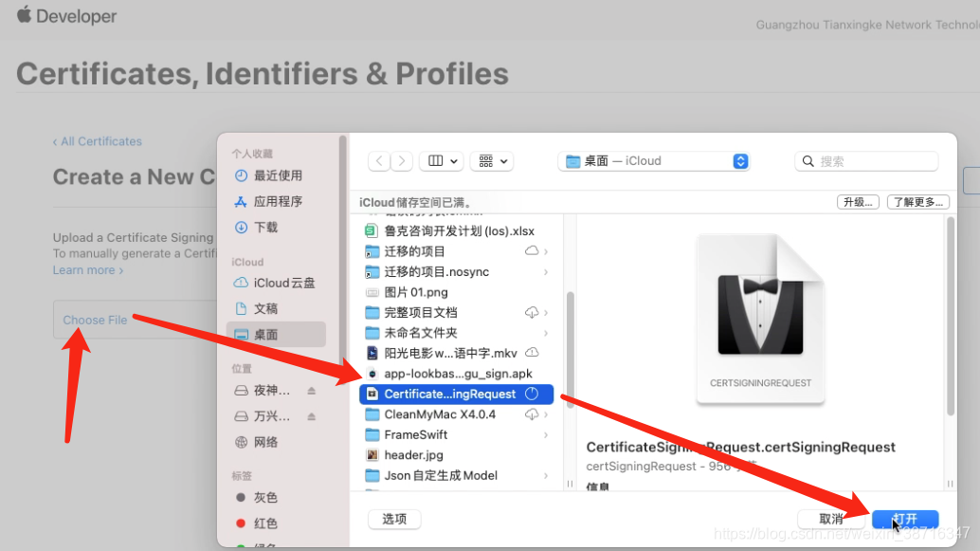980x551 pixels.
Task: Click the file list scrollbar
Action: click(570, 350)
